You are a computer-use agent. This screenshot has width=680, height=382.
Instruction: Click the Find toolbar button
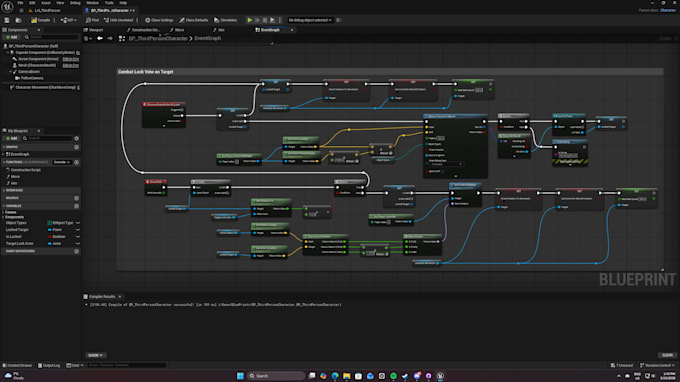point(92,20)
